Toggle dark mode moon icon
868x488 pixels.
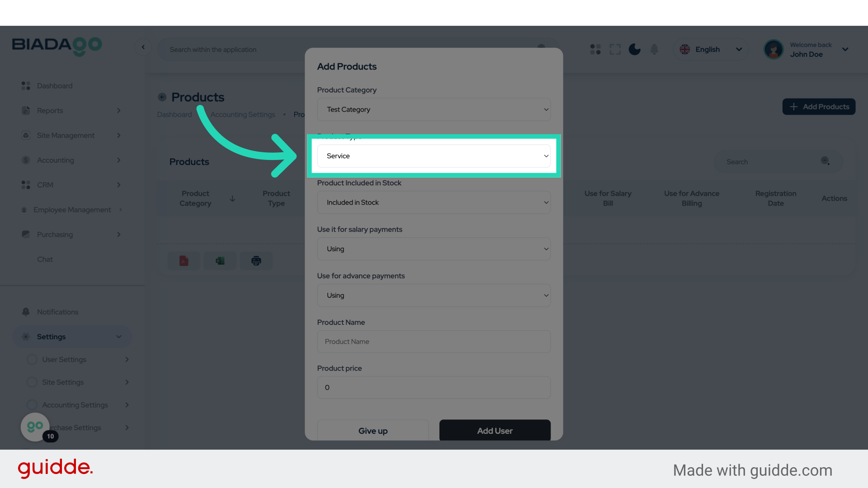635,49
